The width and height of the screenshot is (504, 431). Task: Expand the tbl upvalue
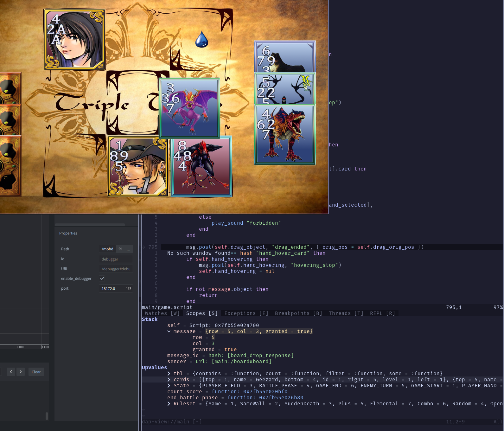(169, 374)
